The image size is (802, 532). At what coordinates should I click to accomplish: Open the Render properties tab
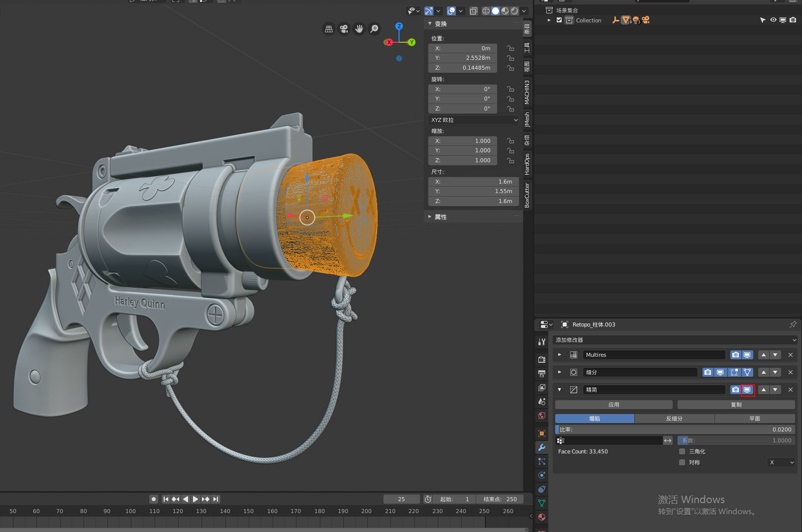(542, 359)
